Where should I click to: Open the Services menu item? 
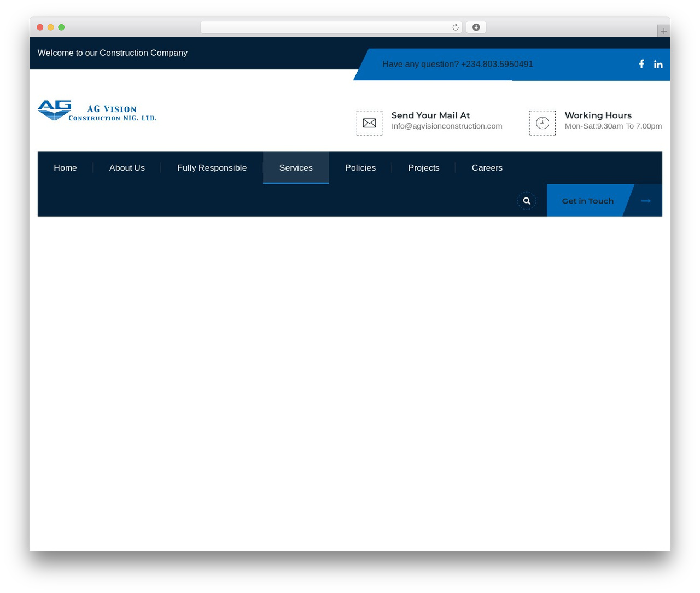click(x=296, y=168)
